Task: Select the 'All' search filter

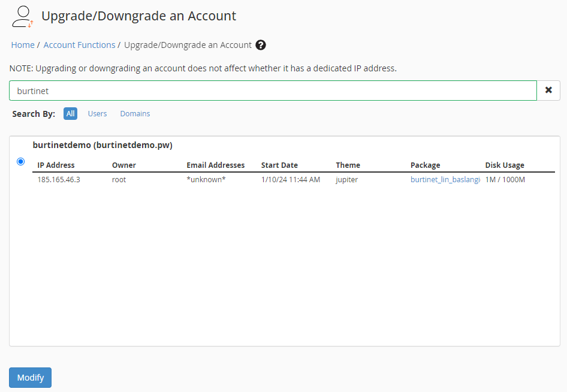Action: 70,114
